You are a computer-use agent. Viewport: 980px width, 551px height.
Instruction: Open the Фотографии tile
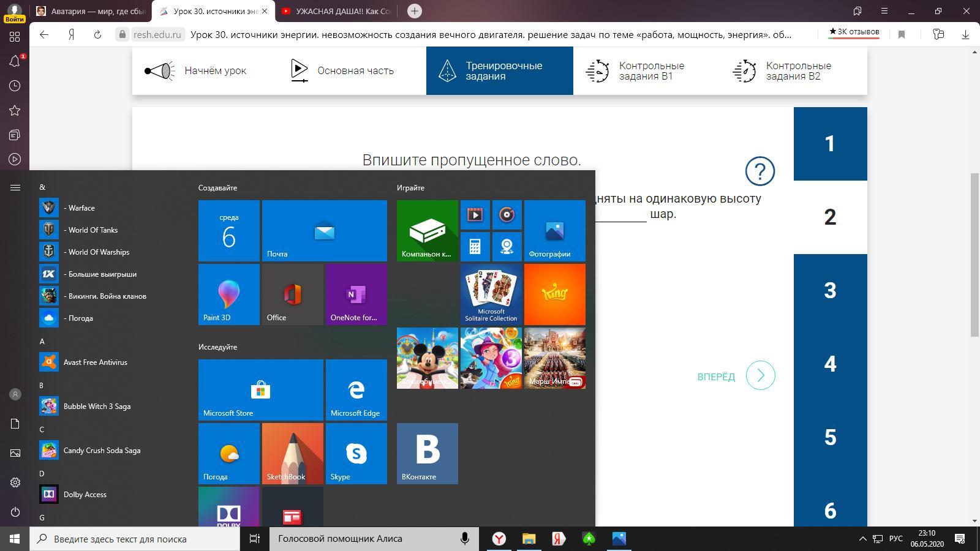(x=555, y=231)
